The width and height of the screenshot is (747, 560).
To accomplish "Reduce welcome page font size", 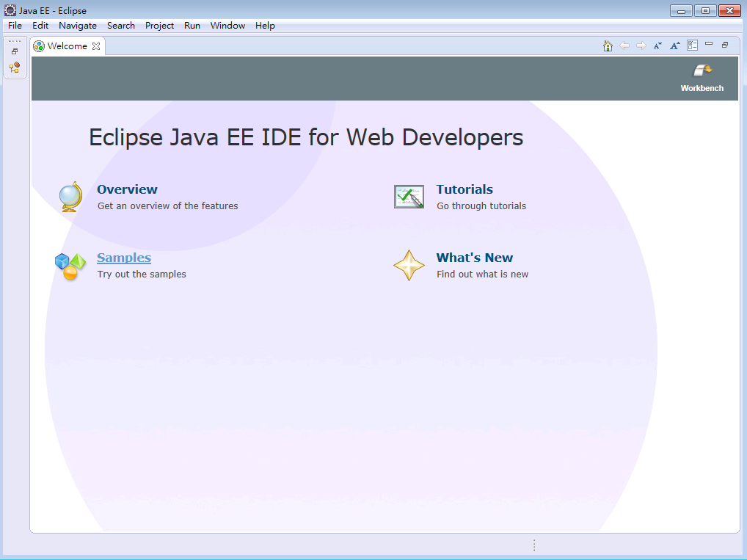I will click(x=658, y=46).
